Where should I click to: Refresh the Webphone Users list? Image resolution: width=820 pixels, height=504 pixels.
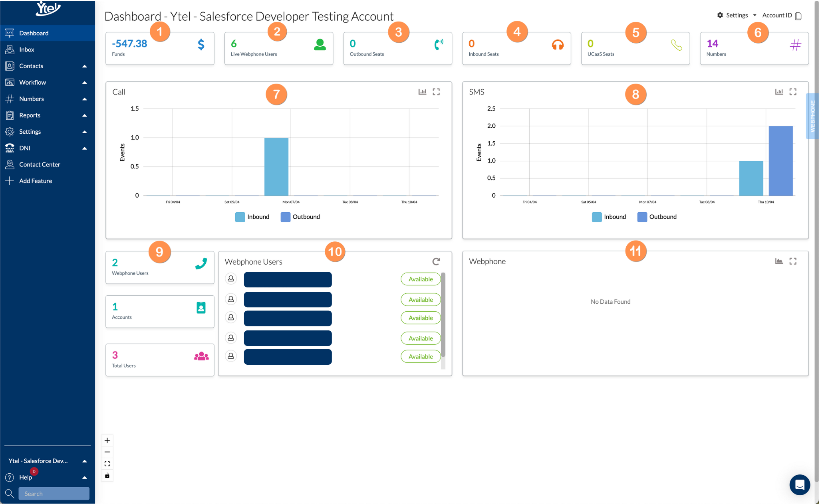tap(436, 261)
